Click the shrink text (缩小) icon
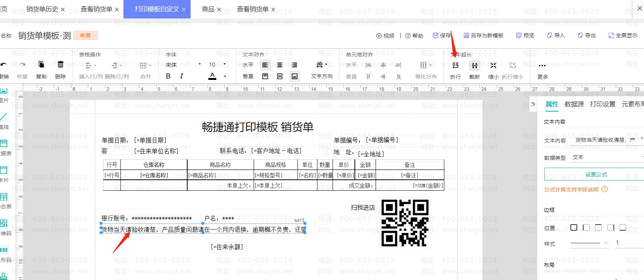 pyautogui.click(x=493, y=66)
